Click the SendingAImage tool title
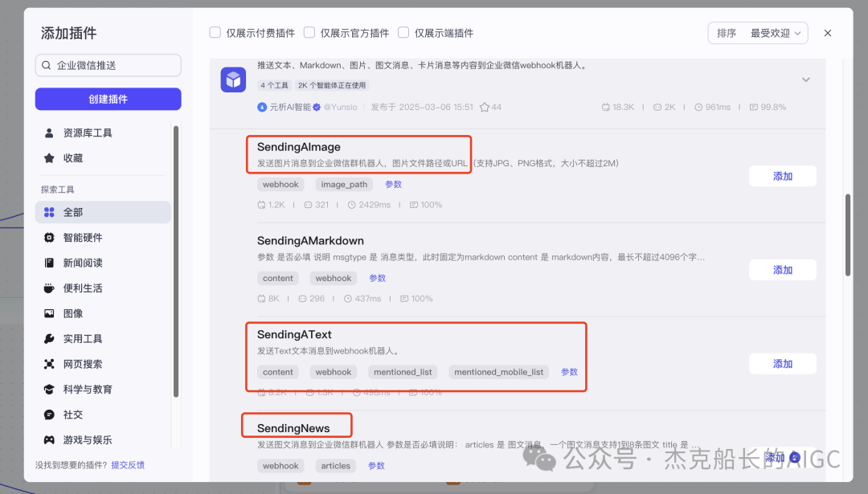 [299, 147]
